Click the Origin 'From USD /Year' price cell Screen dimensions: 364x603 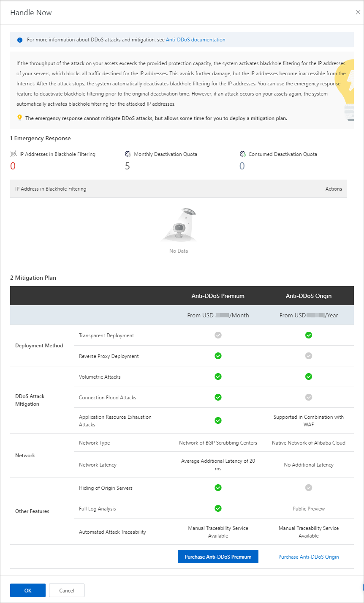[309, 315]
